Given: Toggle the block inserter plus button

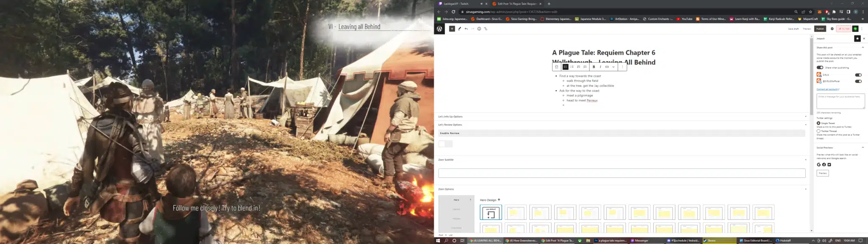Looking at the screenshot, I should click(x=452, y=29).
